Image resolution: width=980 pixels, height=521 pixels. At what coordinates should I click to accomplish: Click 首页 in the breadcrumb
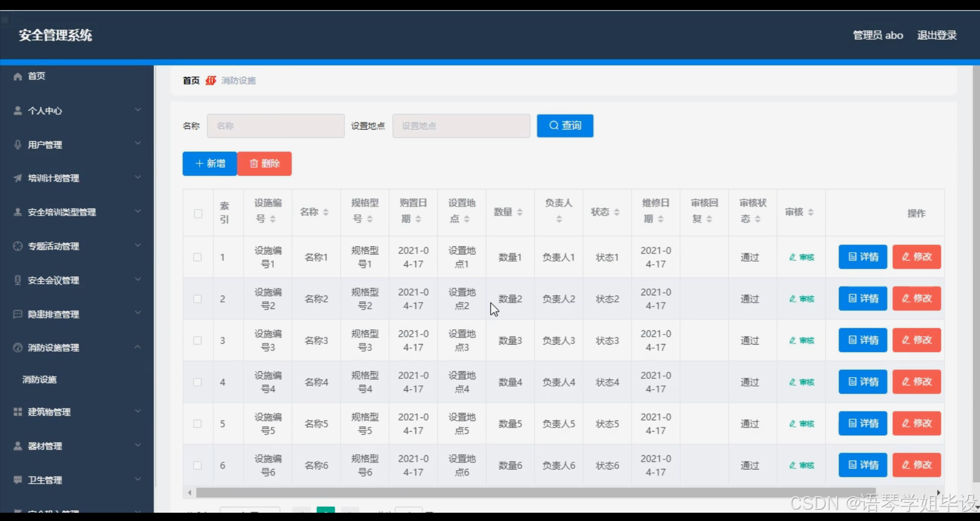click(x=191, y=81)
